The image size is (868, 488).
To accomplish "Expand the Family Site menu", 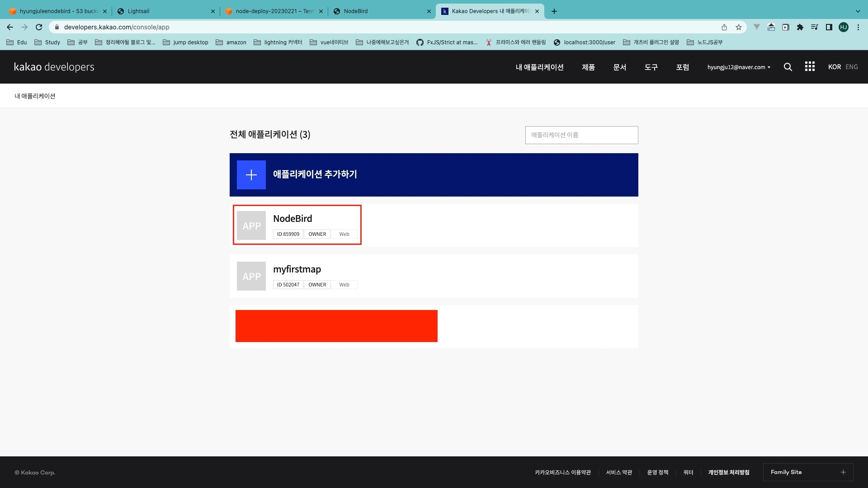I will point(808,472).
